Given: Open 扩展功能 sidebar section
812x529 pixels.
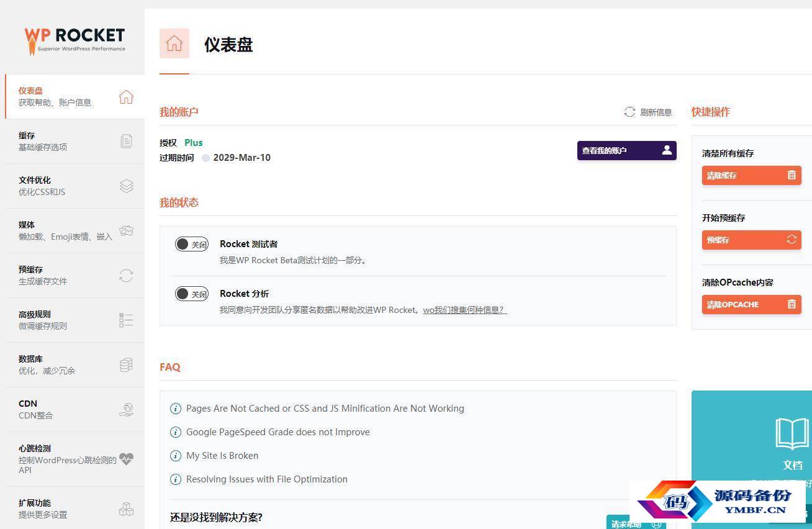Looking at the screenshot, I should [74, 509].
